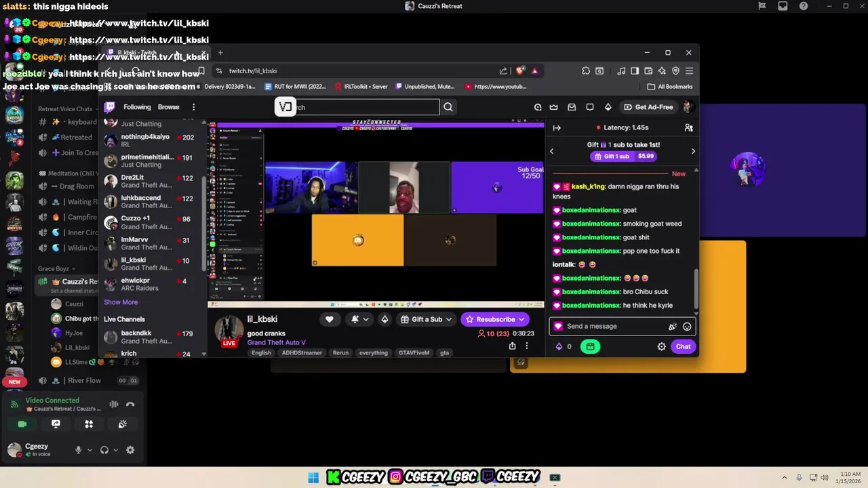Open IRLToolkit Server bookmark
This screenshot has height=488, width=868.
coord(360,87)
